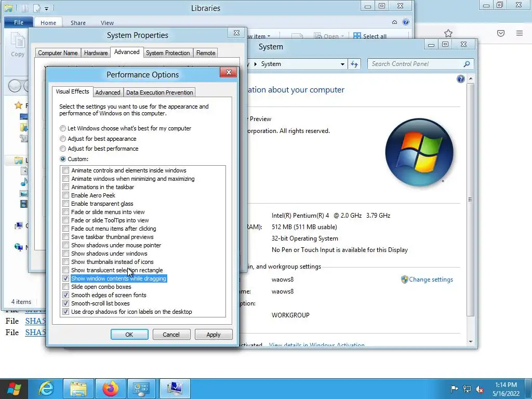
Task: Select Music library icon in sidebar
Action: click(x=24, y=182)
